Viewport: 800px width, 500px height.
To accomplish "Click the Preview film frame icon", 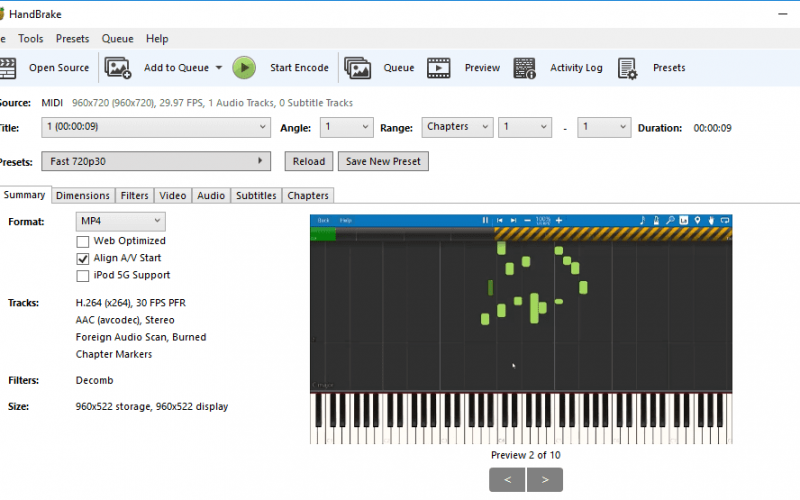I will click(439, 68).
